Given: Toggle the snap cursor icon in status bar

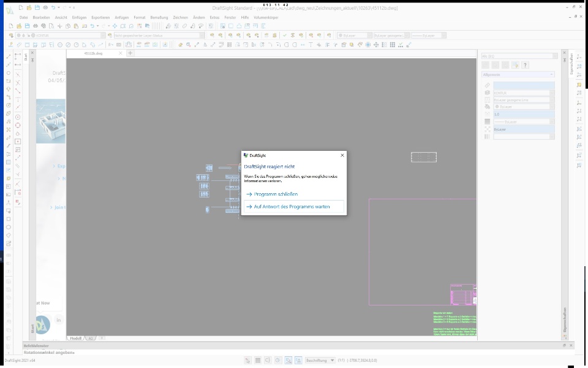Looking at the screenshot, I should (247, 361).
